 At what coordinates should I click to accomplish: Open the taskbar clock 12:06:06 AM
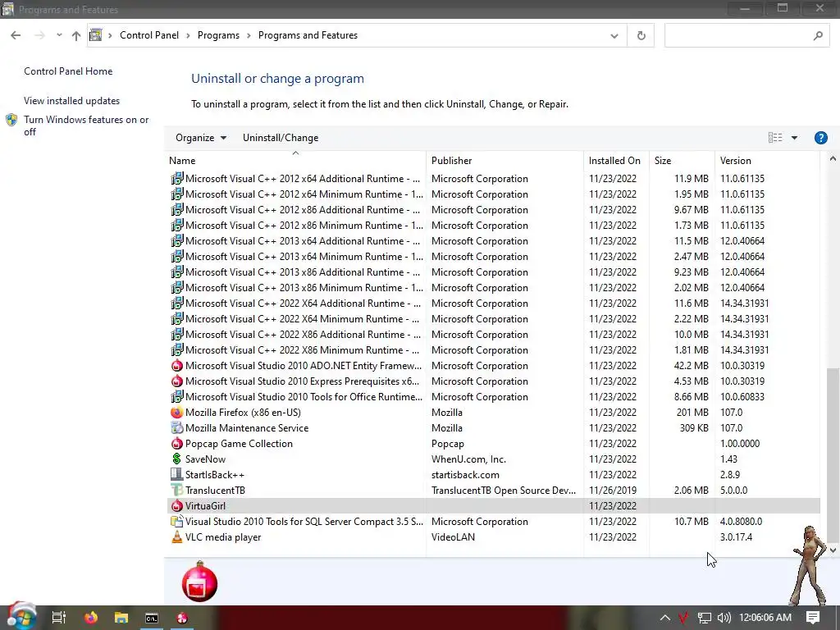tap(765, 618)
